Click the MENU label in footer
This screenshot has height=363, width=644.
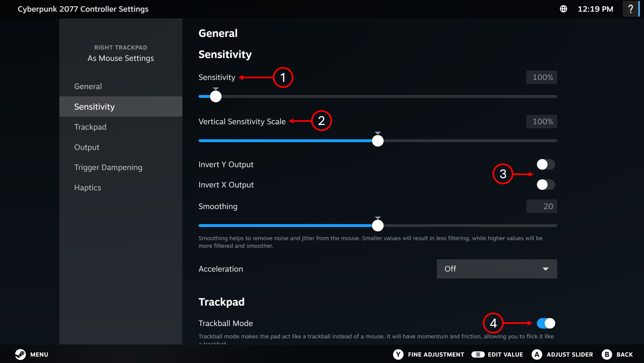[x=39, y=355]
